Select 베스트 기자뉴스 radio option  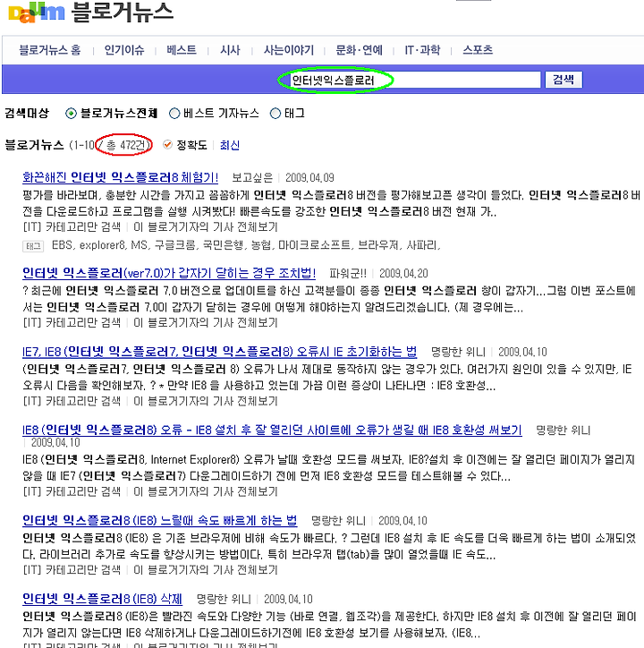174,114
